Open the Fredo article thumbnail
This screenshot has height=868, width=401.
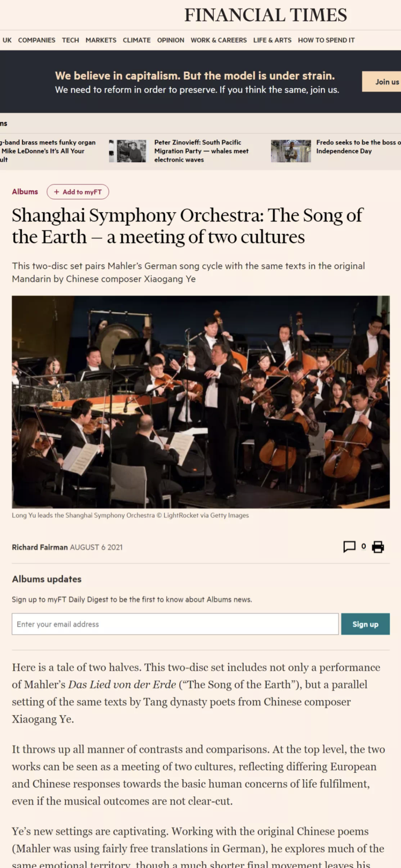pos(291,151)
